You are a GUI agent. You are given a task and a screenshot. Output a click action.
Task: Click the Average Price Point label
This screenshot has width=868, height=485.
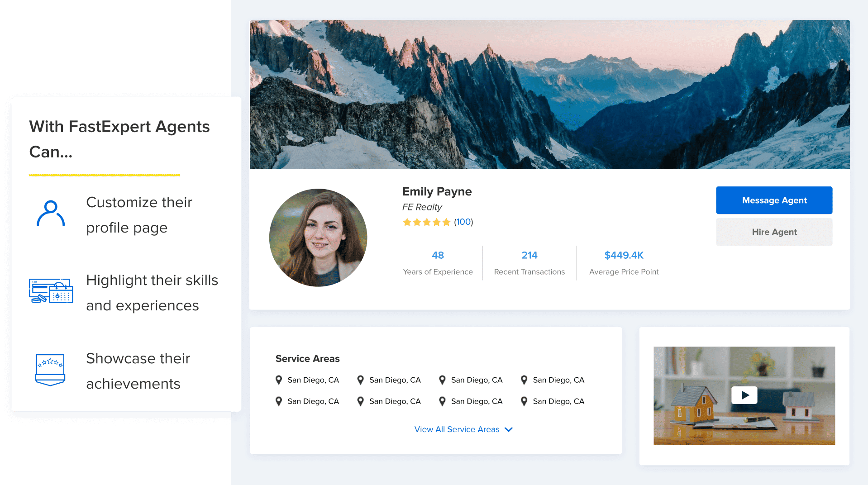pyautogui.click(x=624, y=272)
